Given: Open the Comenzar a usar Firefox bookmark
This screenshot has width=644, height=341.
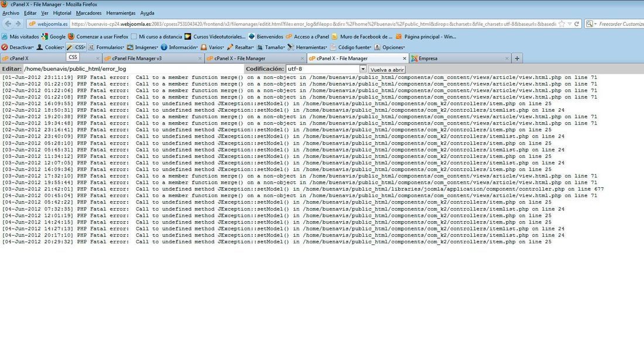Looking at the screenshot, I should pyautogui.click(x=98, y=36).
